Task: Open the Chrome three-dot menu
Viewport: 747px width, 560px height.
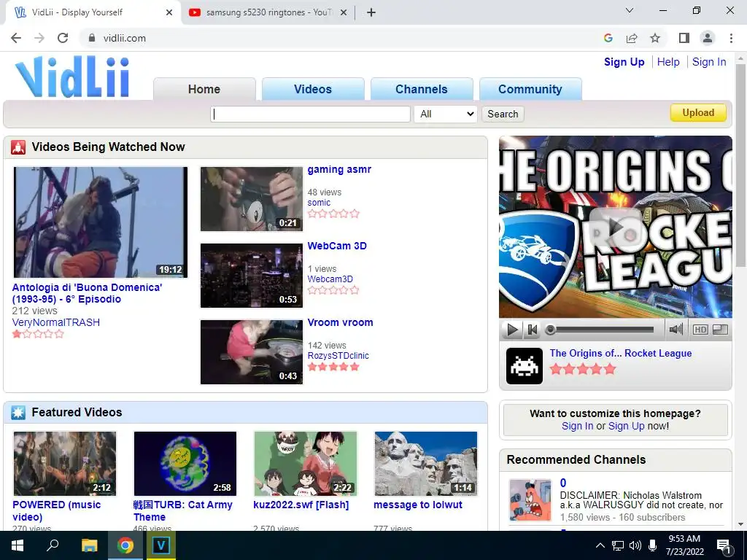Action: pyautogui.click(x=731, y=38)
